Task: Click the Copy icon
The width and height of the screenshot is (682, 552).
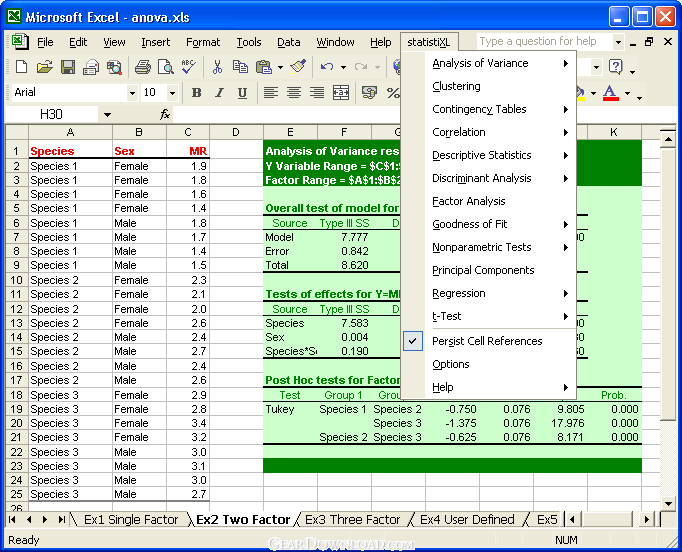Action: click(240, 67)
